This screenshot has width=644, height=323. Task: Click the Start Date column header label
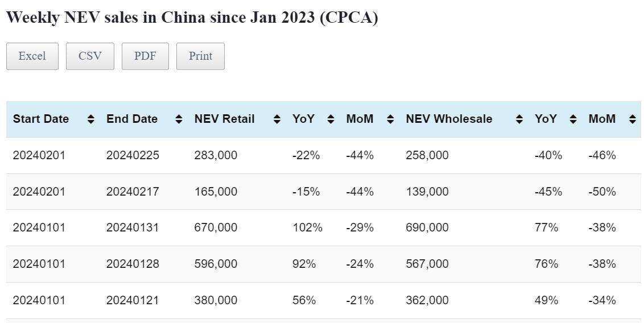click(x=41, y=119)
